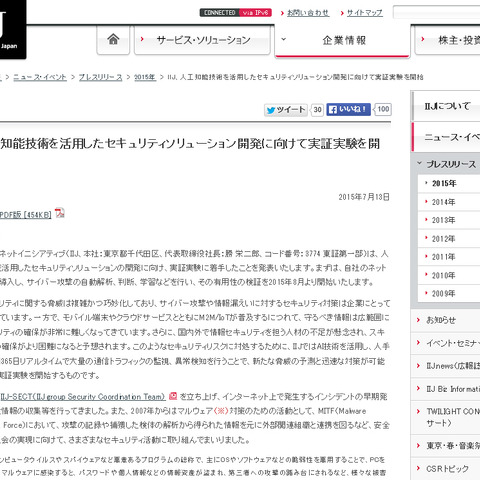The width and height of the screenshot is (480, 480).
Task: Open the PDF file icon
Action: click(60, 213)
